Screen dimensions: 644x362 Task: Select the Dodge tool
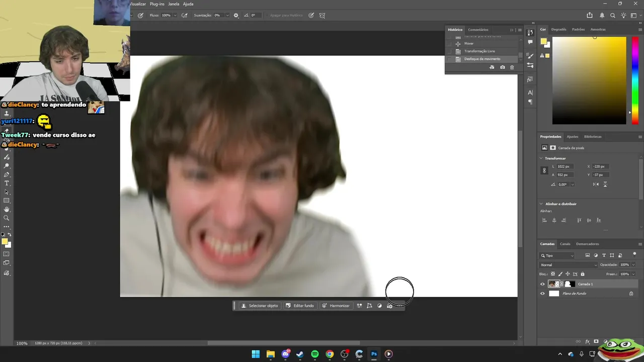7,166
